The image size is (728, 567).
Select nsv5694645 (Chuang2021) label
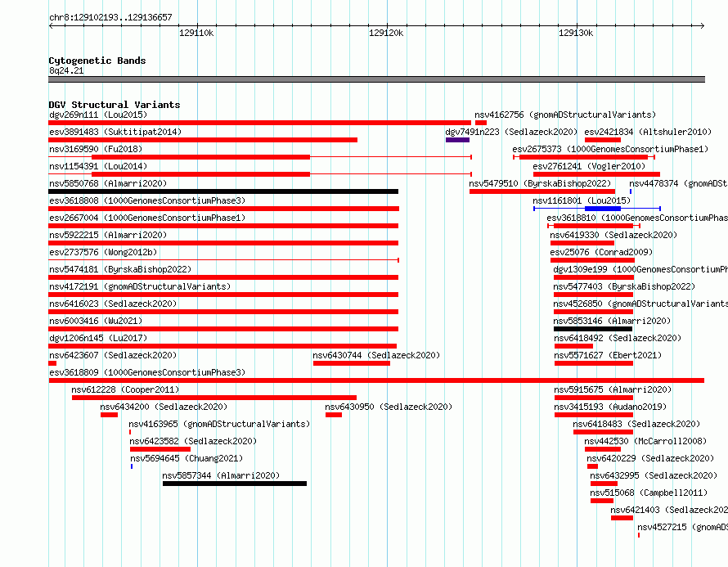(186, 458)
